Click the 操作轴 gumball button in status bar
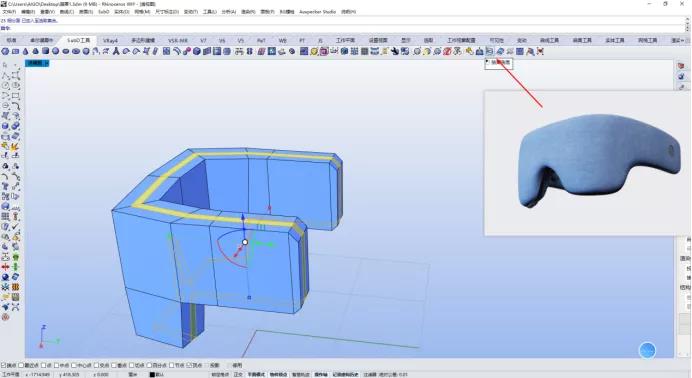 321,374
